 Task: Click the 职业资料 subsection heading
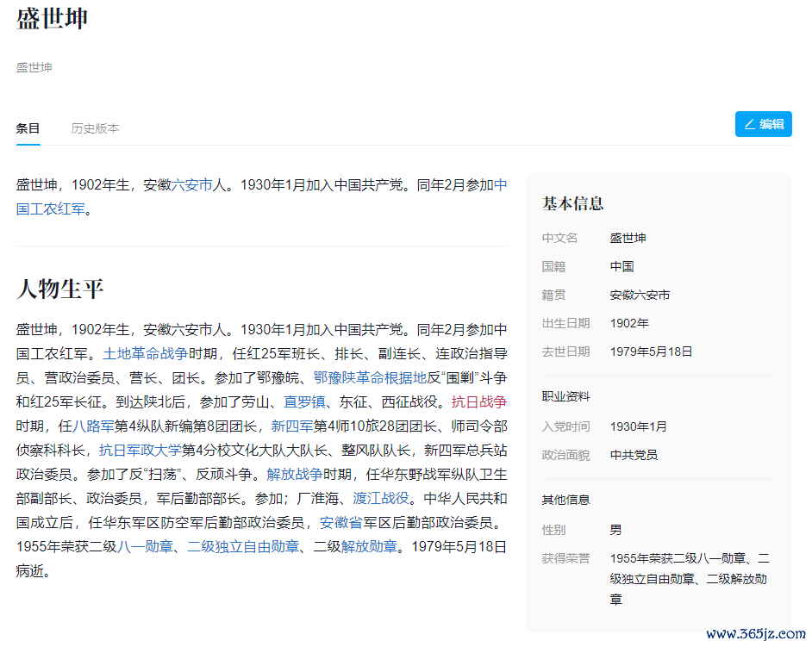(566, 397)
